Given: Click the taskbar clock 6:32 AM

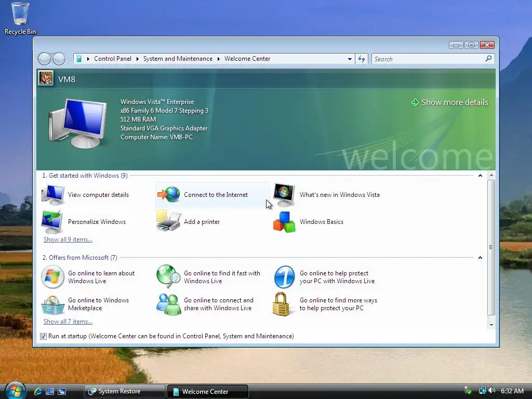Looking at the screenshot, I should click(512, 391).
